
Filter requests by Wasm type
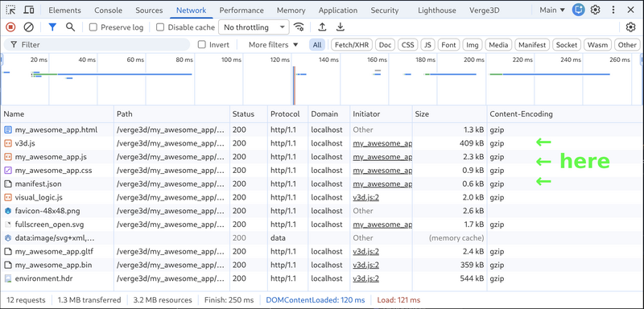click(597, 45)
